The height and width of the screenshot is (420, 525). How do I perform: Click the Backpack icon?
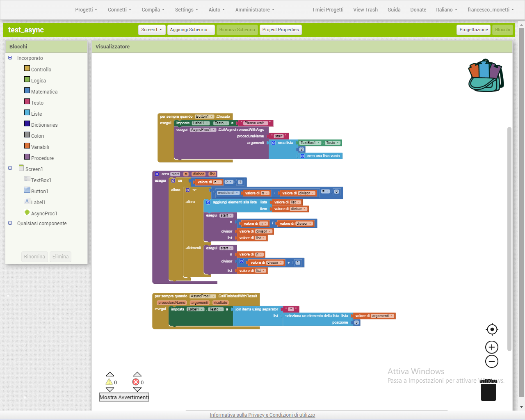[485, 75]
